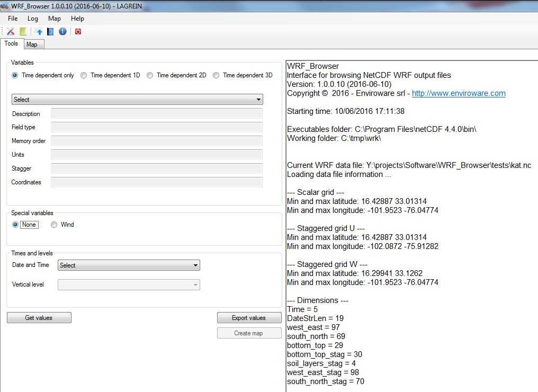
Task: Click the '--- Dimensions ---' heading
Action: click(317, 300)
